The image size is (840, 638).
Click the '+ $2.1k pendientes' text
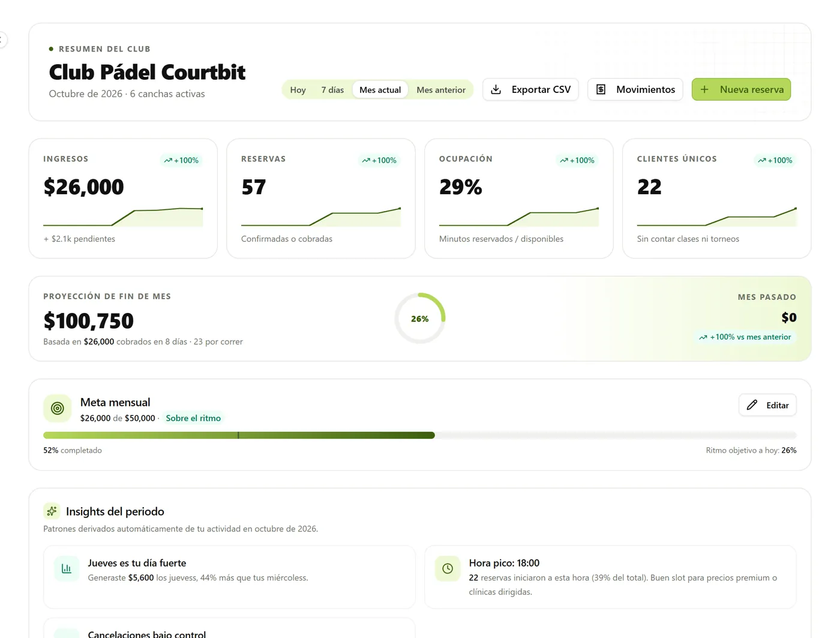[x=79, y=239]
